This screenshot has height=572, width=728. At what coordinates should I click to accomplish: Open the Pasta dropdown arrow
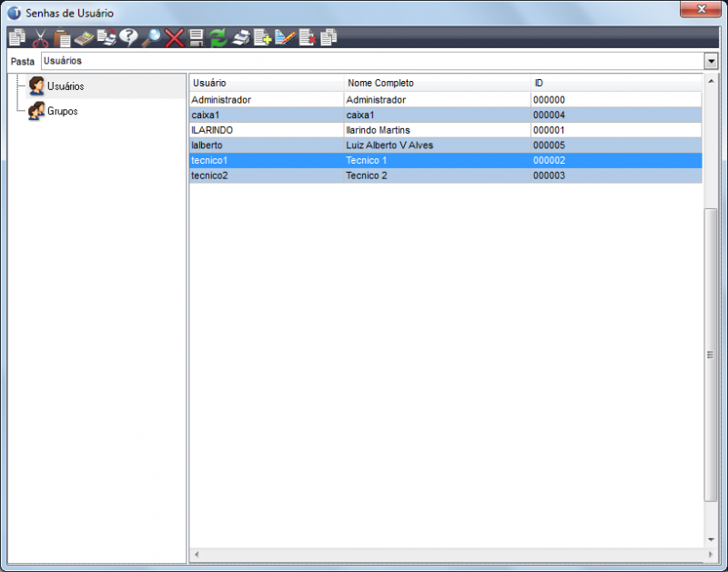[711, 61]
